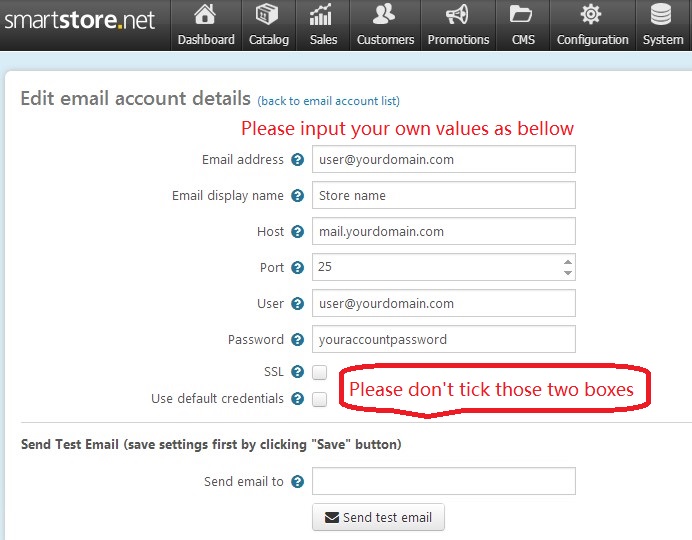692x540 pixels.
Task: Open the System database icon
Action: (662, 16)
